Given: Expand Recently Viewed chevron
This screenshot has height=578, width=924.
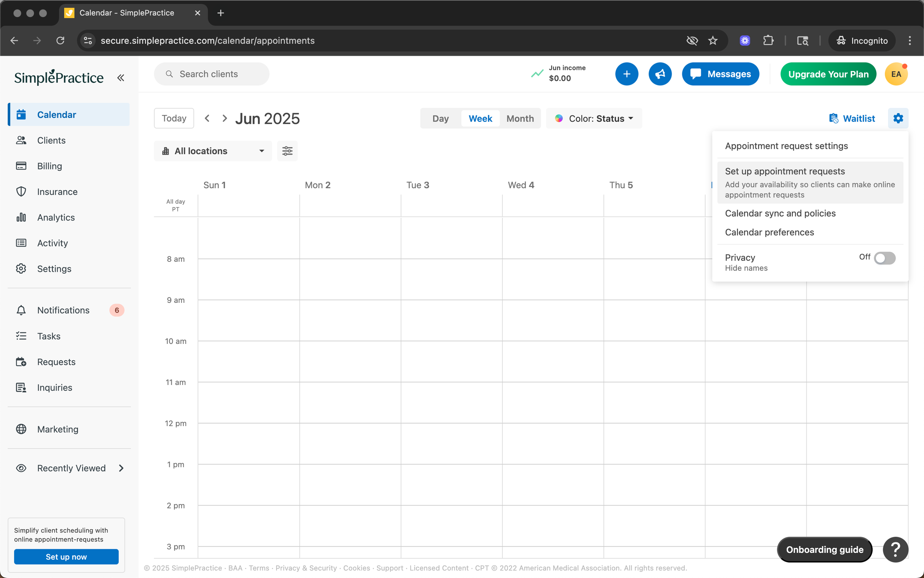Looking at the screenshot, I should click(121, 468).
